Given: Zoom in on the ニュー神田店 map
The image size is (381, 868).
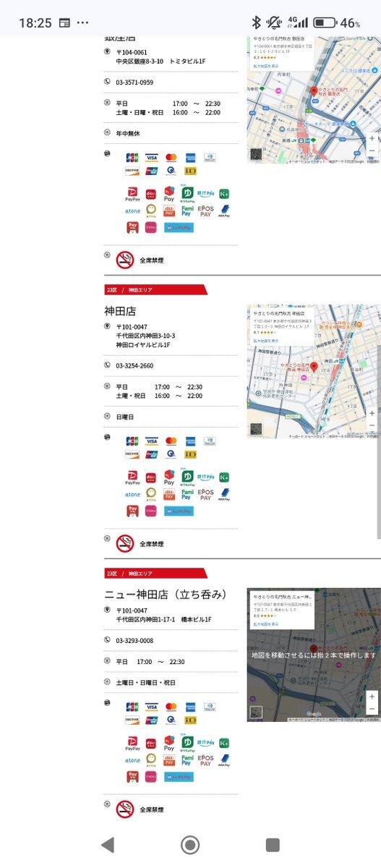Looking at the screenshot, I should click(372, 697).
